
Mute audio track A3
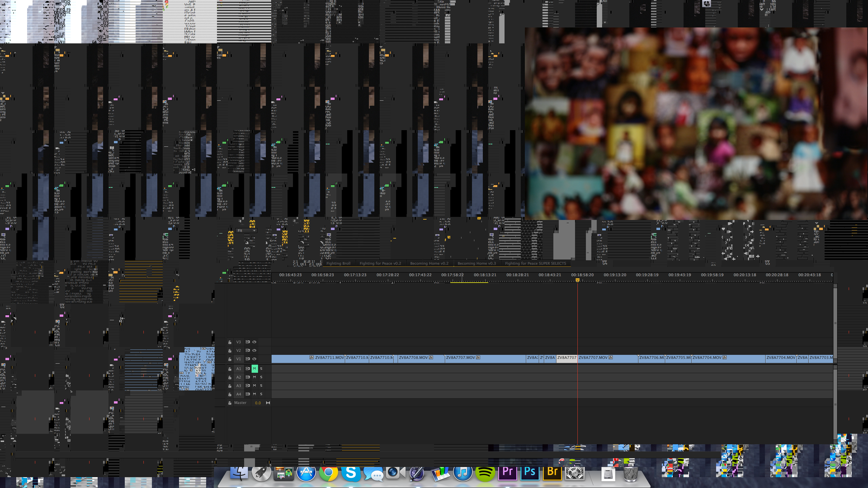255,386
